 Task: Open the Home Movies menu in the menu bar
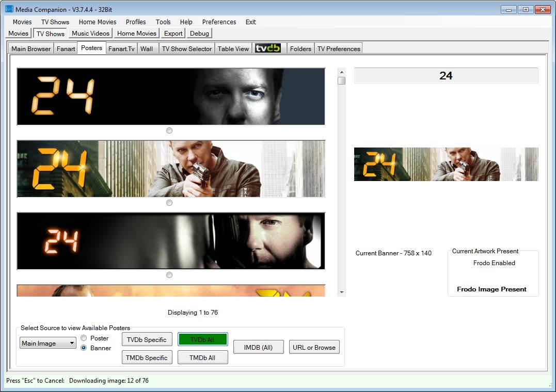(98, 22)
